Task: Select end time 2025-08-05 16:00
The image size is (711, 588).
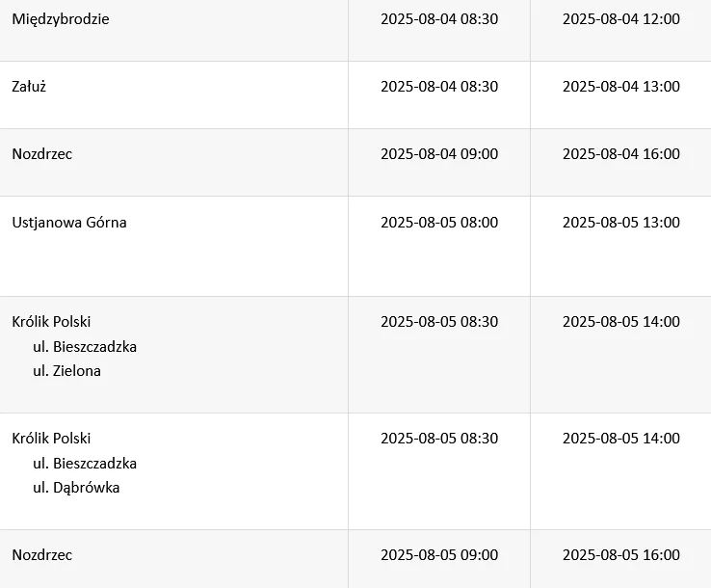Action: (621, 554)
